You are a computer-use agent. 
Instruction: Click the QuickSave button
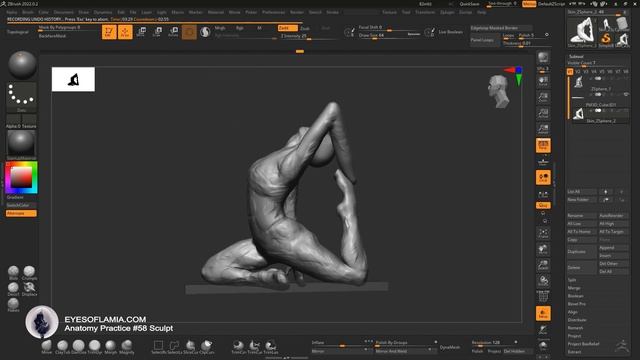[x=469, y=4]
